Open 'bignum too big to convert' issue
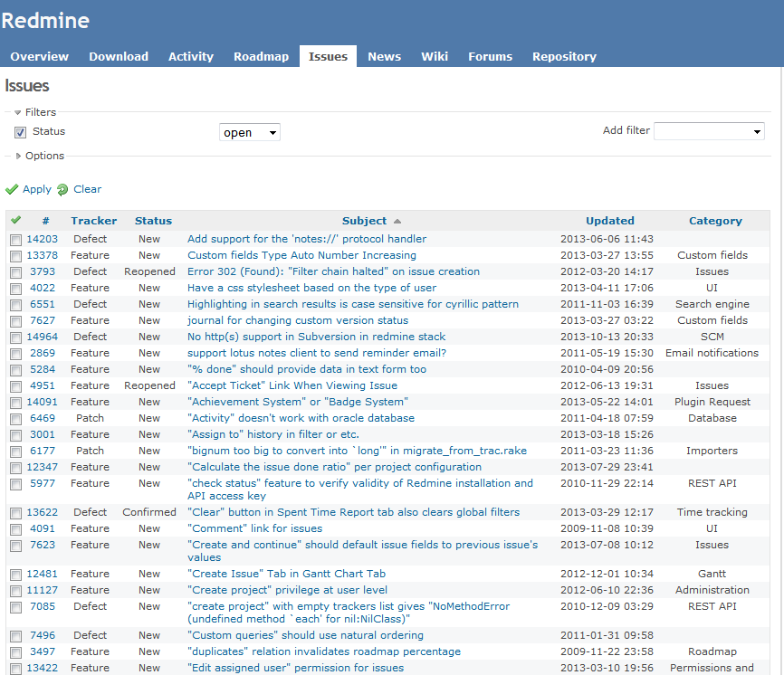The height and width of the screenshot is (675, 784). (x=357, y=451)
